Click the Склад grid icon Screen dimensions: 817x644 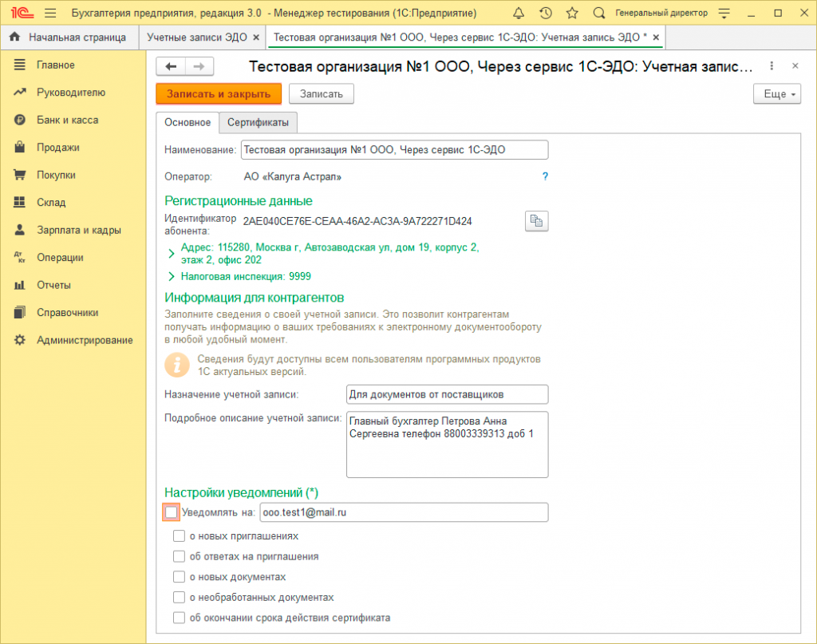(19, 202)
